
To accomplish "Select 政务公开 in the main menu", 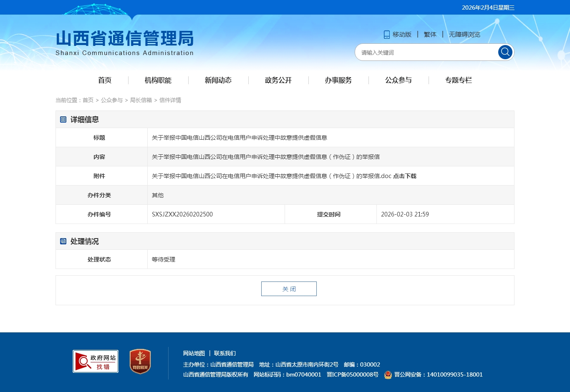I will click(278, 80).
